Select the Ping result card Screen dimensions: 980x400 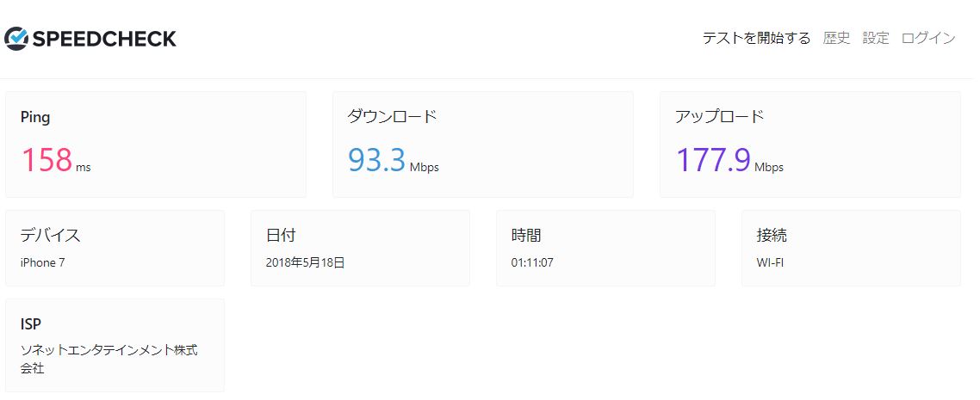(x=156, y=145)
